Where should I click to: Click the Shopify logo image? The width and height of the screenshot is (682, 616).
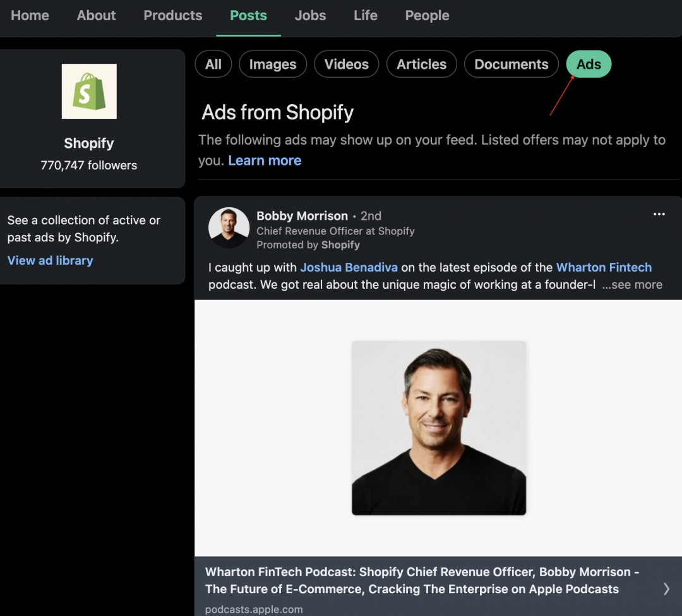[x=89, y=92]
